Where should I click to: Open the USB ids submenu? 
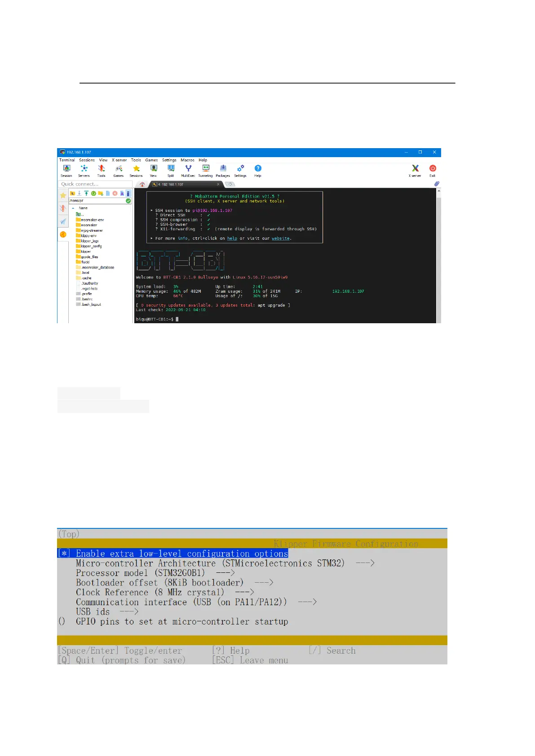(x=107, y=612)
